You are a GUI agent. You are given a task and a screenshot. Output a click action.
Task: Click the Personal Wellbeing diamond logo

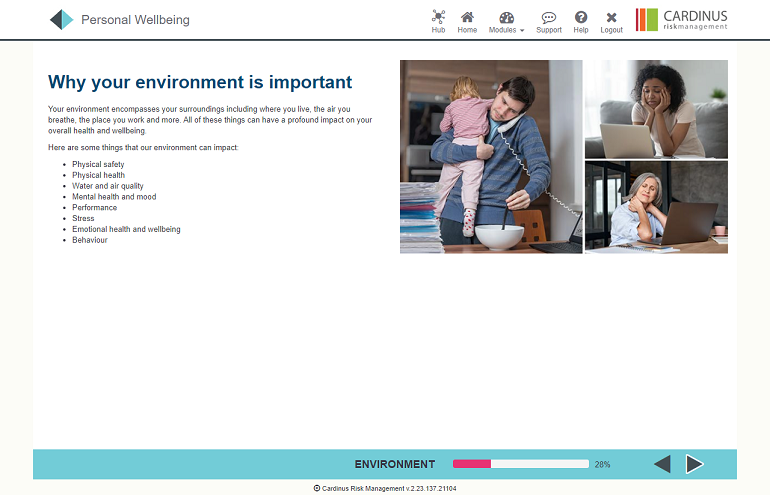click(x=62, y=20)
